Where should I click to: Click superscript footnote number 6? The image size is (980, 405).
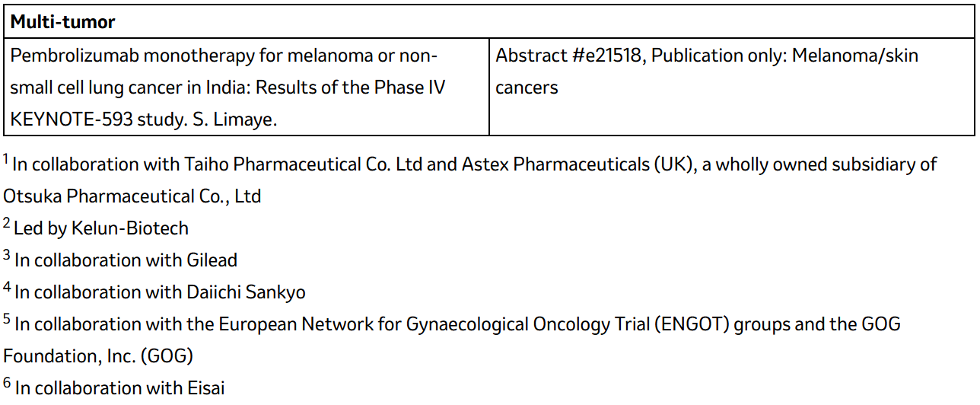pos(7,384)
